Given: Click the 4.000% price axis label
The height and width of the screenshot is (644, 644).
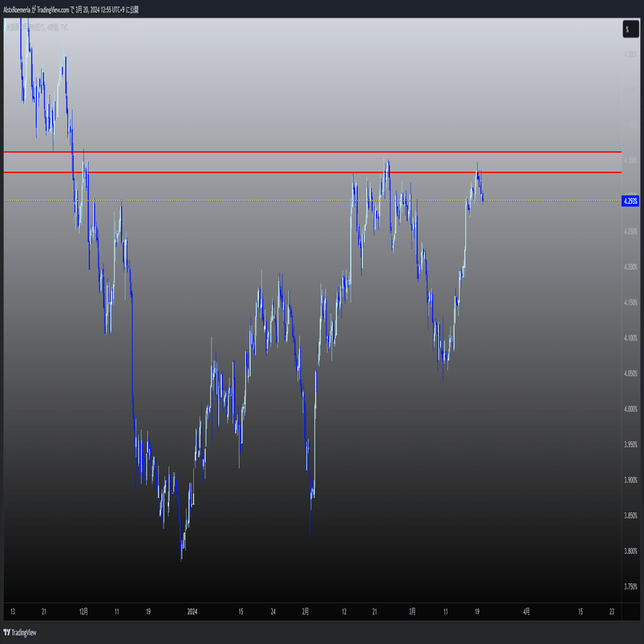Looking at the screenshot, I should [x=630, y=409].
